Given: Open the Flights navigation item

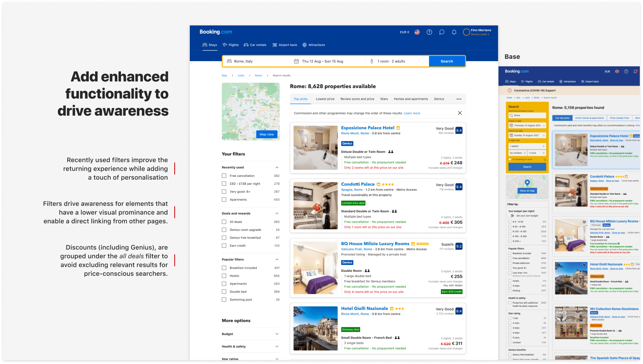Looking at the screenshot, I should click(x=231, y=45).
